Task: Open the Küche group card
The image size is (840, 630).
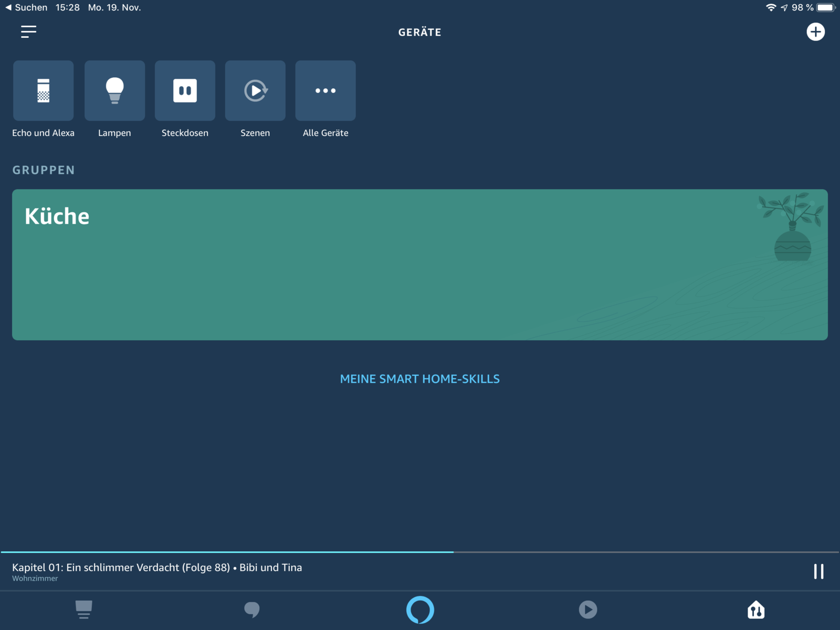Action: pos(420,265)
